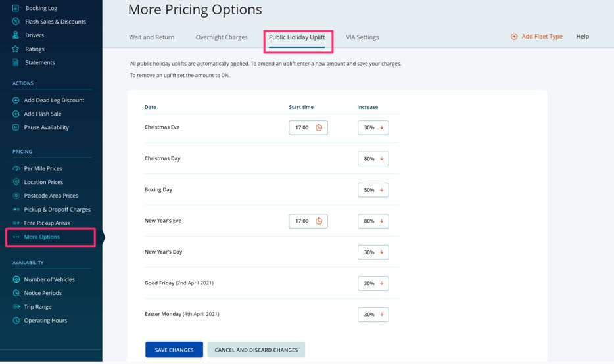Switch to the Overnight Charges tab
The image size is (614, 364).
pos(222,37)
